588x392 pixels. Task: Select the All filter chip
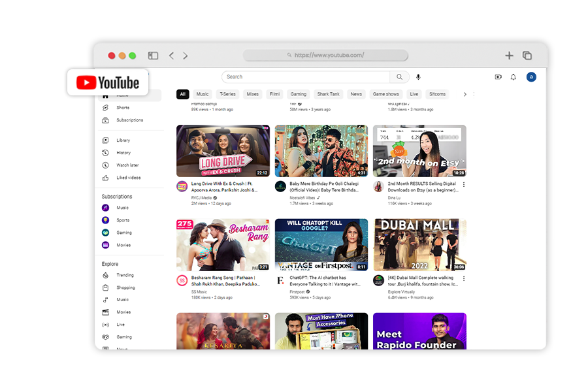182,93
